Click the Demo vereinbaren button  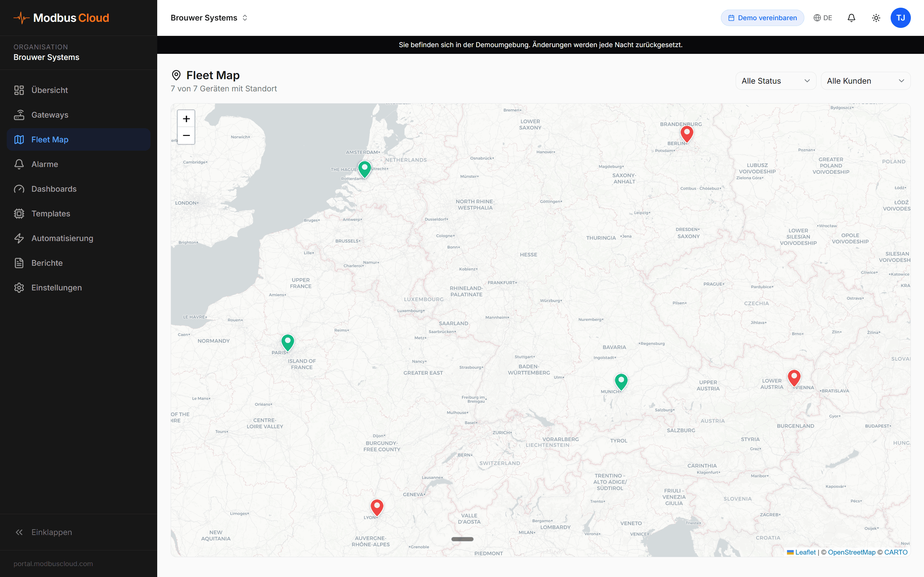(762, 18)
